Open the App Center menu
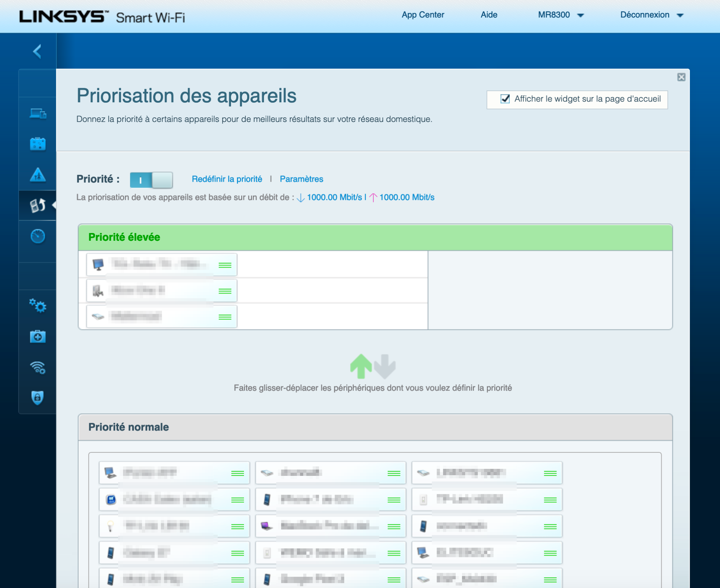Image resolution: width=720 pixels, height=588 pixels. click(x=423, y=15)
